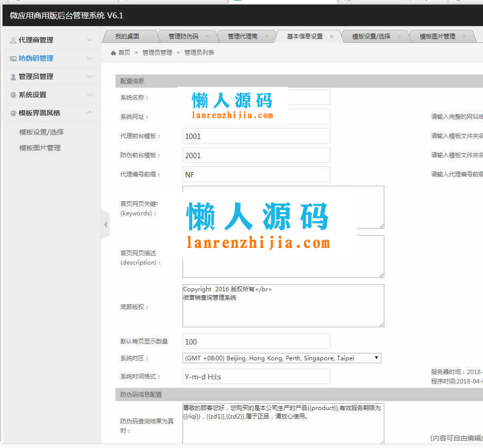This screenshot has height=448, width=483.
Task: Switch to the 模板图片管理 tab
Action: click(x=437, y=36)
